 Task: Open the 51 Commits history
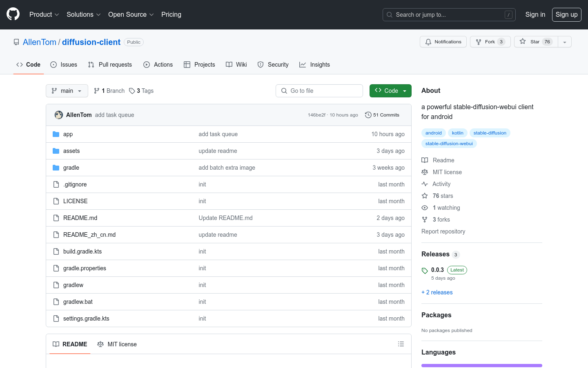coord(382,115)
